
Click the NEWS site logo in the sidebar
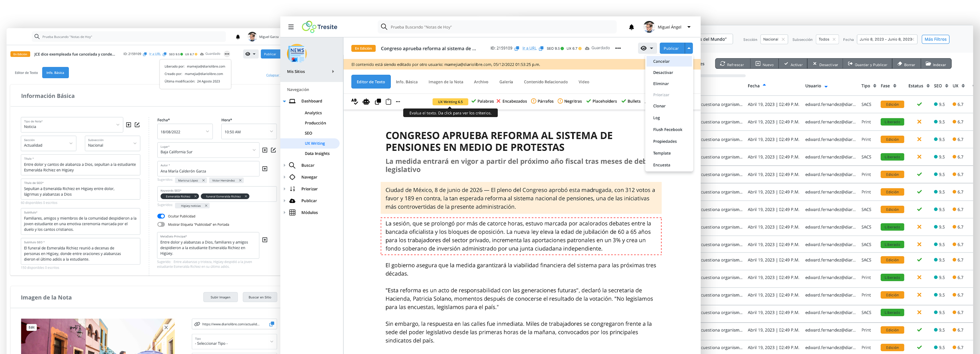pos(297,54)
